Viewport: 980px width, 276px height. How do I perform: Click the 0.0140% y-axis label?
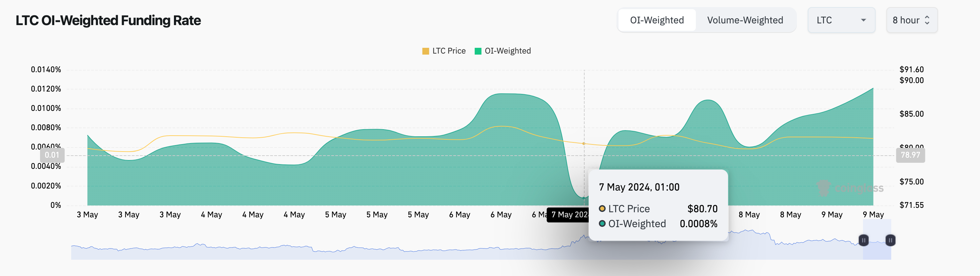point(46,70)
